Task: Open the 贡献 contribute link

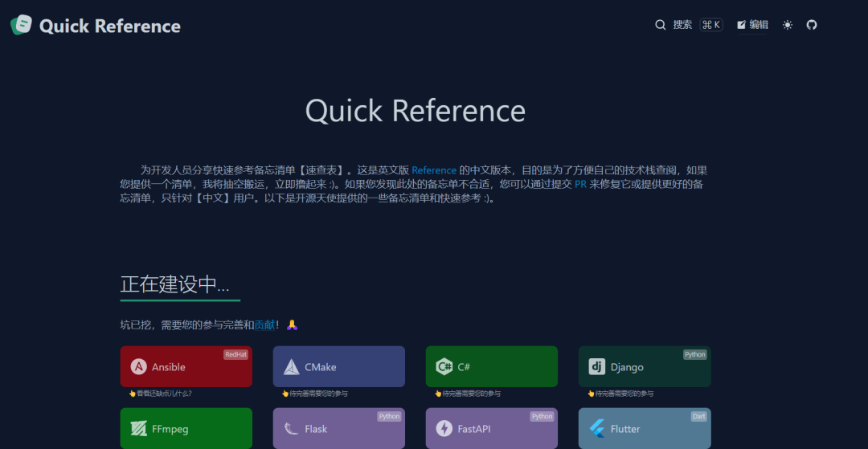Action: tap(264, 325)
